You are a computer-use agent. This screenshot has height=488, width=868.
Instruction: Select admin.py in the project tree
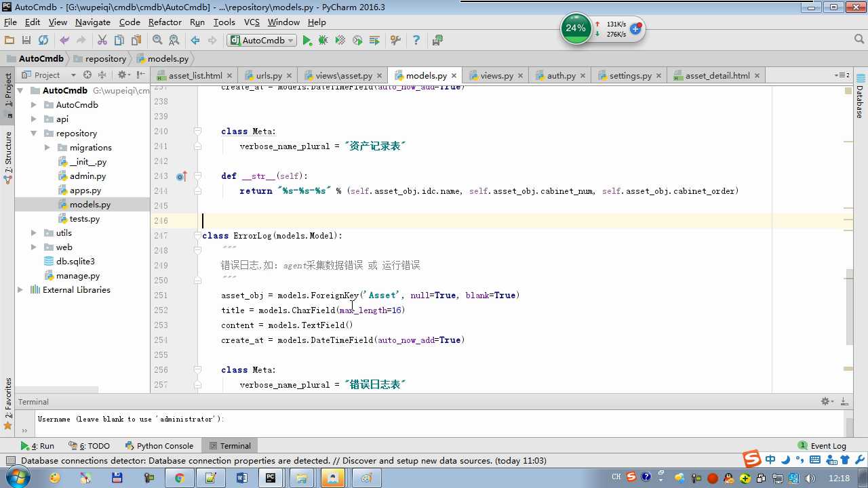(87, 176)
